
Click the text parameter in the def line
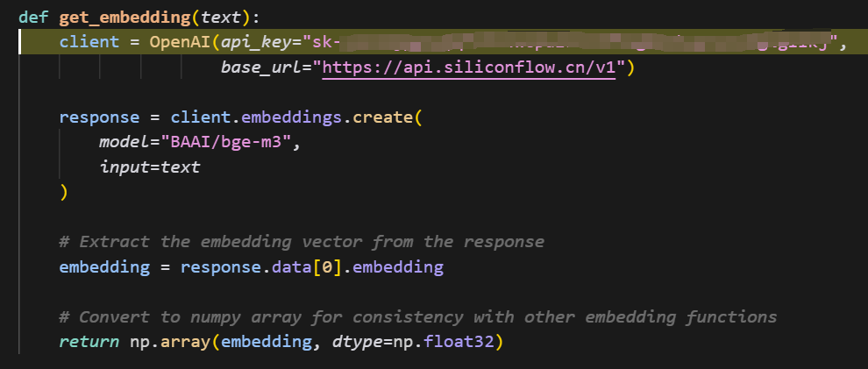tap(221, 18)
